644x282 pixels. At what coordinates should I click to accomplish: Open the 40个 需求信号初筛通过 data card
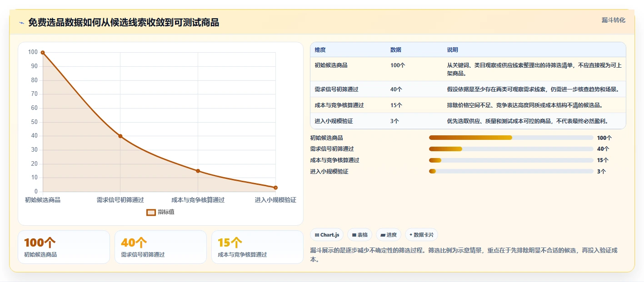160,247
